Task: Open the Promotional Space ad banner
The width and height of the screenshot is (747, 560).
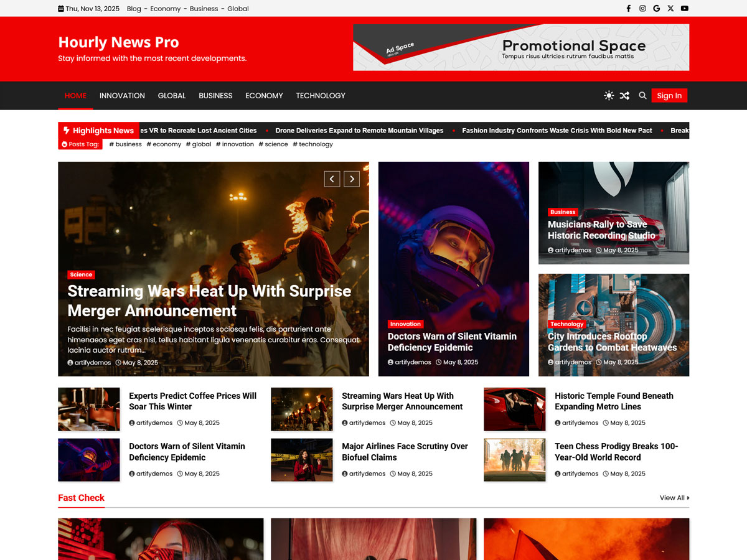Action: tap(521, 47)
